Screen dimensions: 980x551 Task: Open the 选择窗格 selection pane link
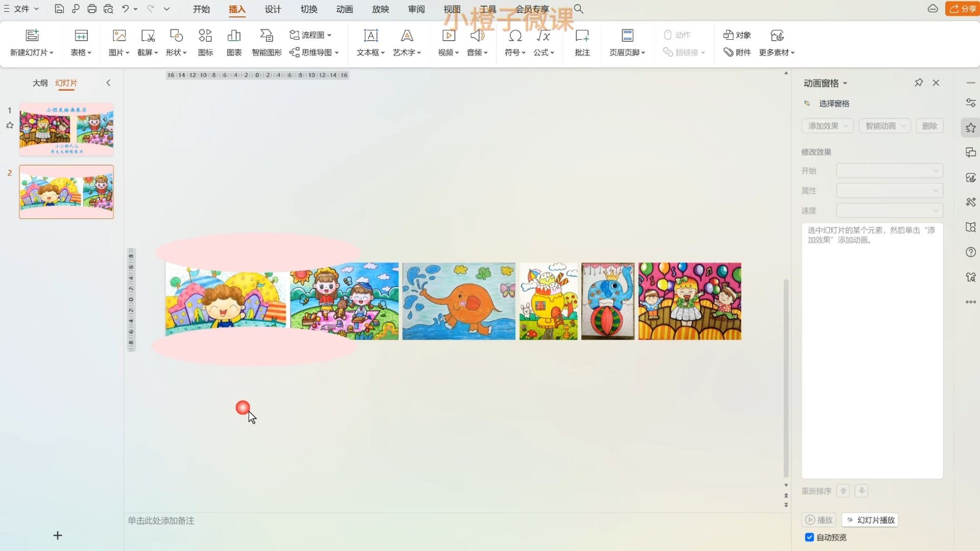tap(834, 104)
